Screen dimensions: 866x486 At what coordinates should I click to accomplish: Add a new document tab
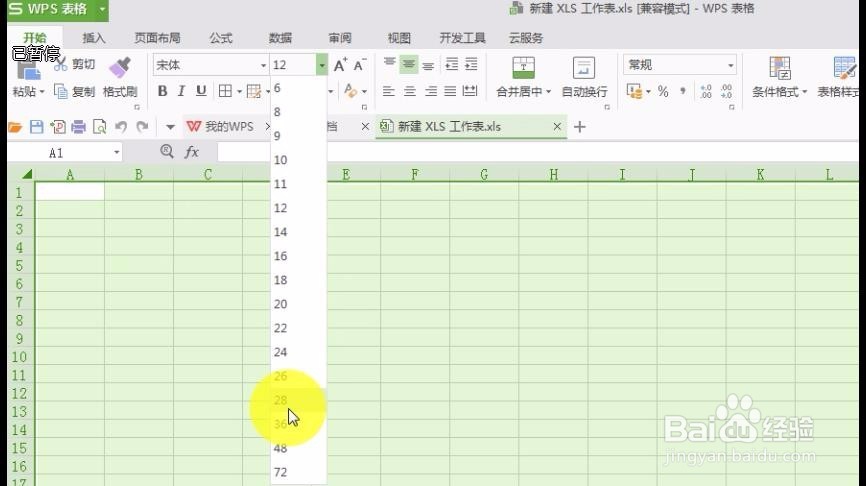point(579,127)
